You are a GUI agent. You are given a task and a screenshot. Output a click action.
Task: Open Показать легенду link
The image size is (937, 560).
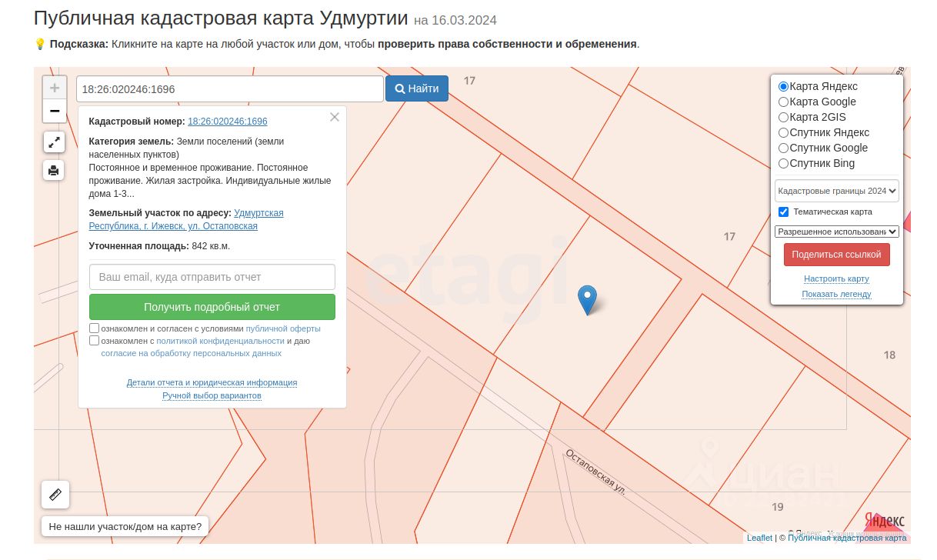tap(836, 294)
